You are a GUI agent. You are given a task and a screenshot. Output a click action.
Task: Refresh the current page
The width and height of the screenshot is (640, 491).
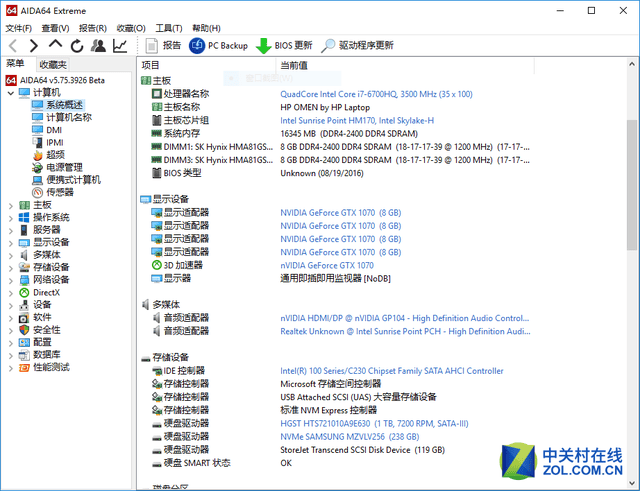click(x=77, y=46)
